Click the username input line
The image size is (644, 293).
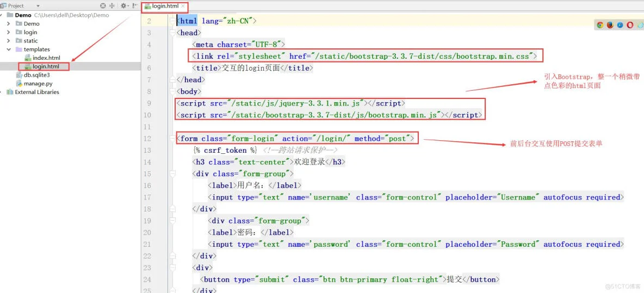pos(416,197)
